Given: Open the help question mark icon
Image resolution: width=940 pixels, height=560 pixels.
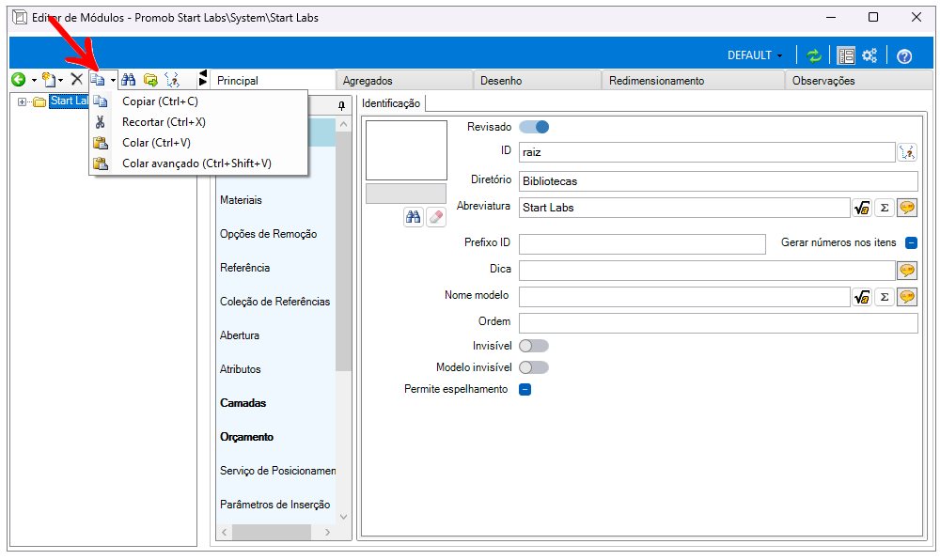Looking at the screenshot, I should 904,55.
